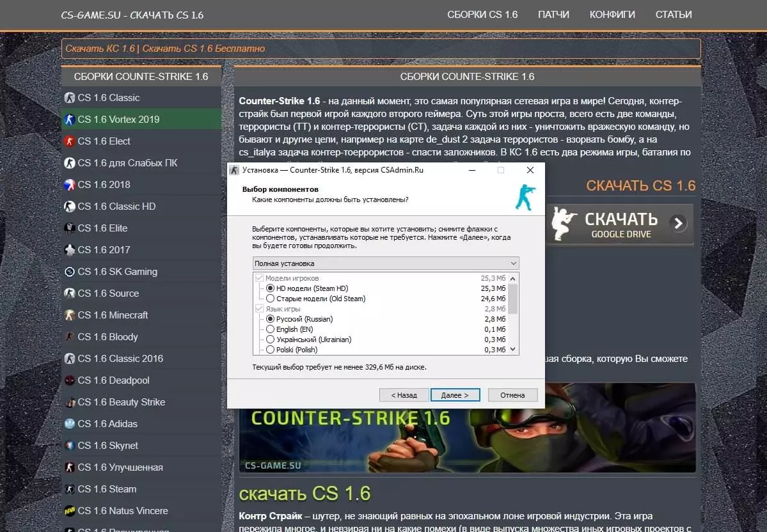Viewport: 767px width, 532px height.
Task: Minimize the installer window
Action: 472,170
